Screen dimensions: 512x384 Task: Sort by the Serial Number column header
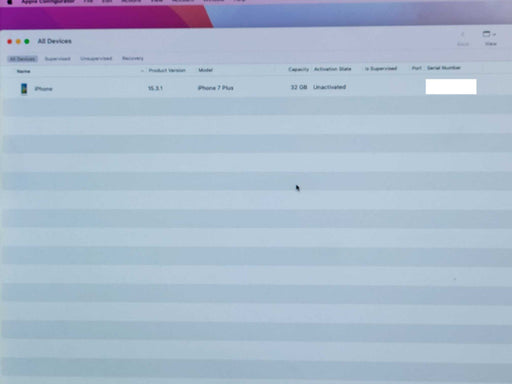click(444, 68)
